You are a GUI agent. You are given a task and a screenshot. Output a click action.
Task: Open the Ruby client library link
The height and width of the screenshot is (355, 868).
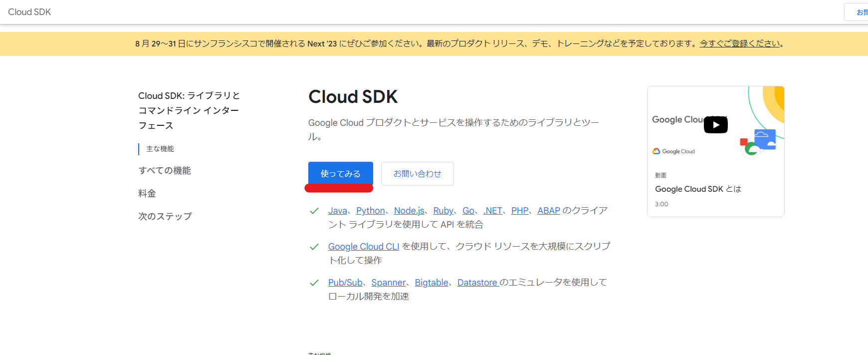(443, 211)
